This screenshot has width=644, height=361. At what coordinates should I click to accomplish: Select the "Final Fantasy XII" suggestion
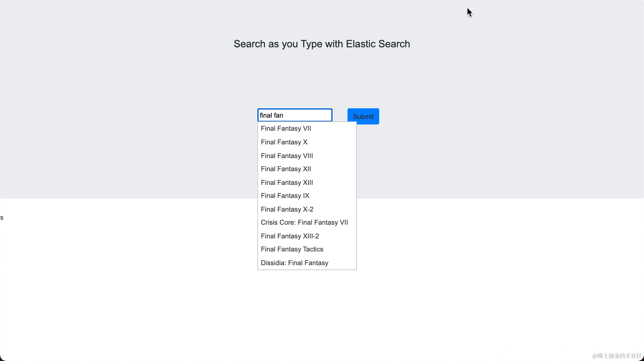[x=286, y=169]
